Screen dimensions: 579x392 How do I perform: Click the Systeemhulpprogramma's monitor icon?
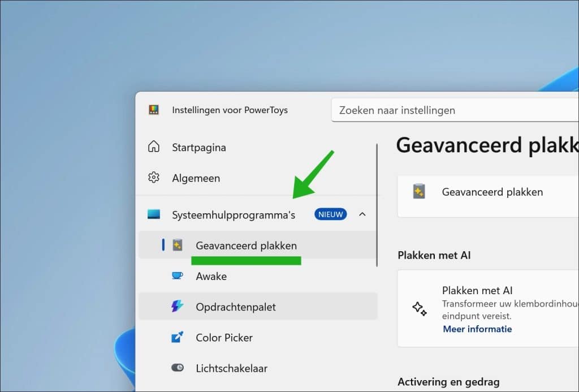[x=154, y=214]
